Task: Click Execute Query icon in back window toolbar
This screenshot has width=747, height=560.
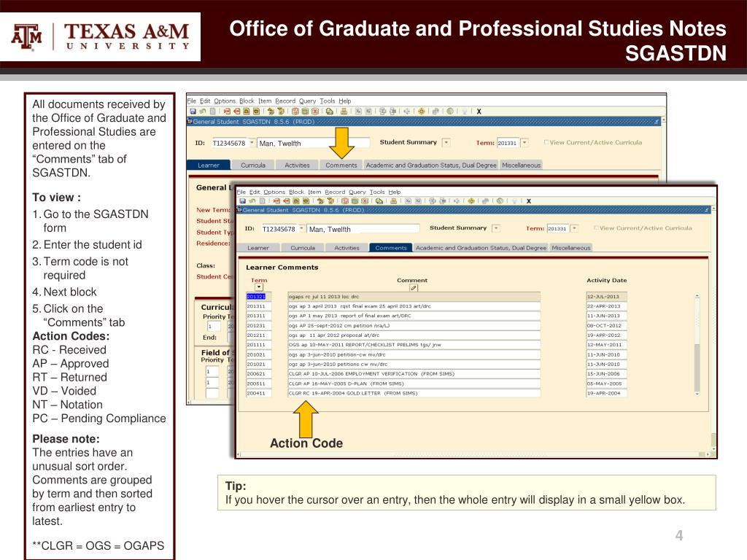Action: click(306, 112)
